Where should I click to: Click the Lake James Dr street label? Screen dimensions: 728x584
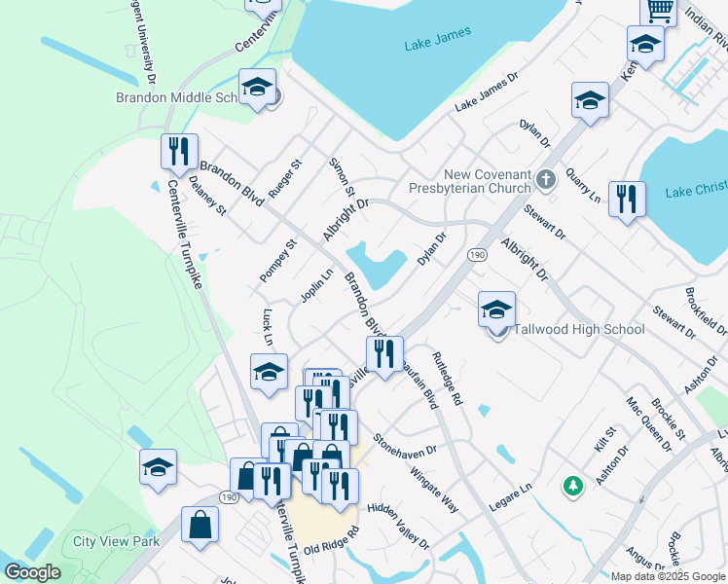(x=487, y=91)
